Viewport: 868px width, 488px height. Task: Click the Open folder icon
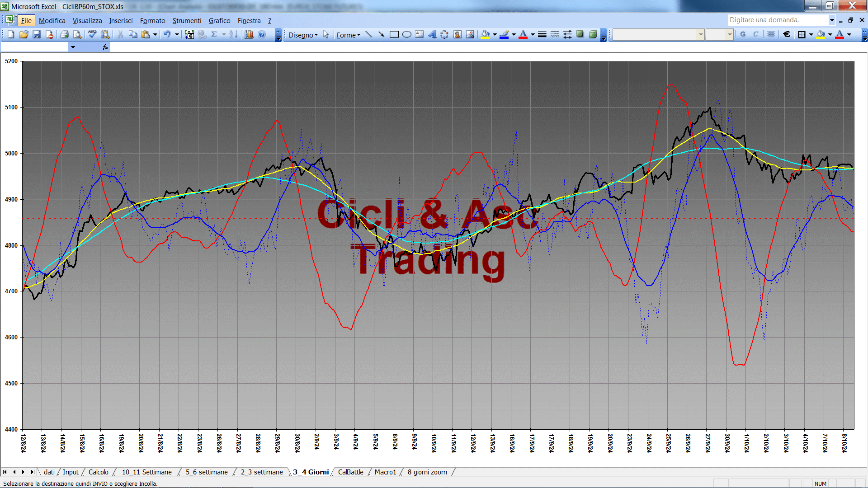(x=24, y=34)
